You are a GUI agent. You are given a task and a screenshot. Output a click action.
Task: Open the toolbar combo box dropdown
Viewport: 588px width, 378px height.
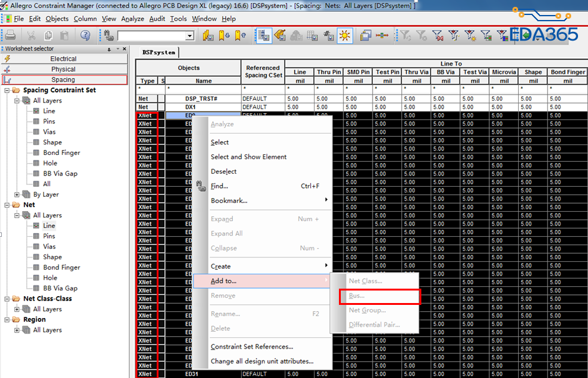(x=190, y=36)
